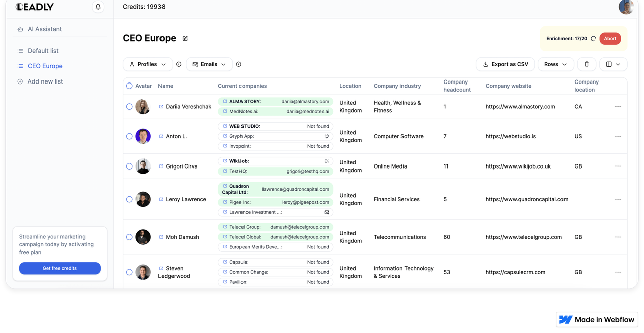Open the webstudio.is website link
This screenshot has width=644, height=333.
point(511,136)
